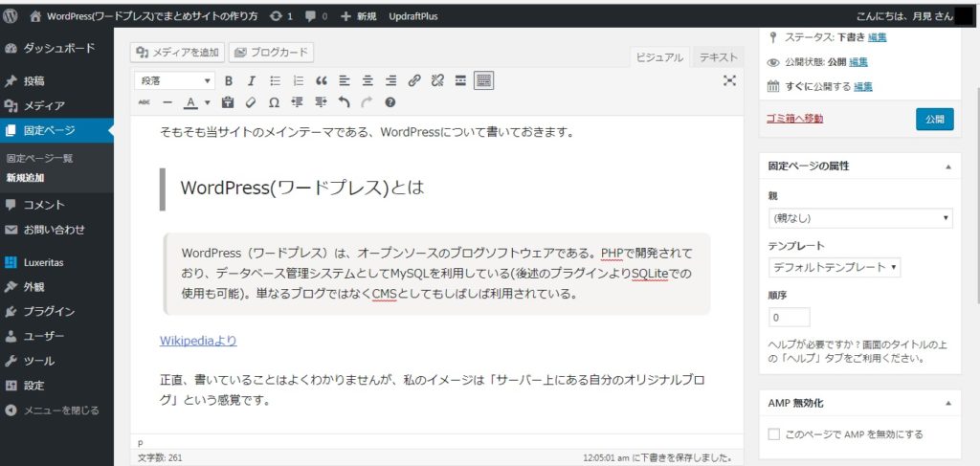Align text left

(345, 80)
